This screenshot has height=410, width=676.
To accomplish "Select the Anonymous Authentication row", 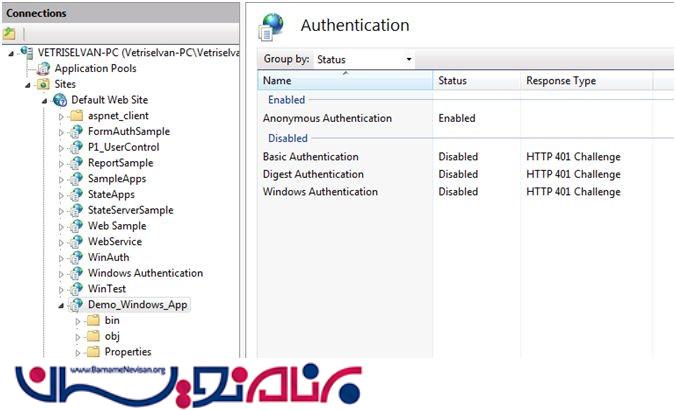I will tap(466, 118).
